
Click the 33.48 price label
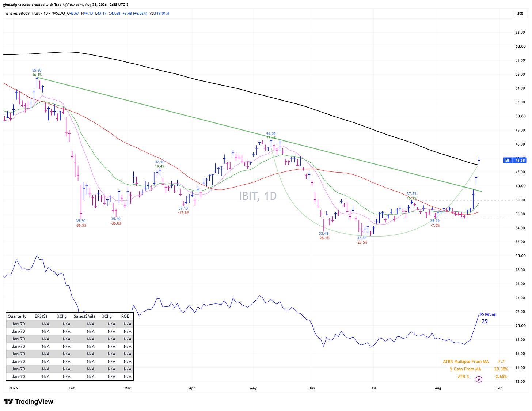click(324, 233)
